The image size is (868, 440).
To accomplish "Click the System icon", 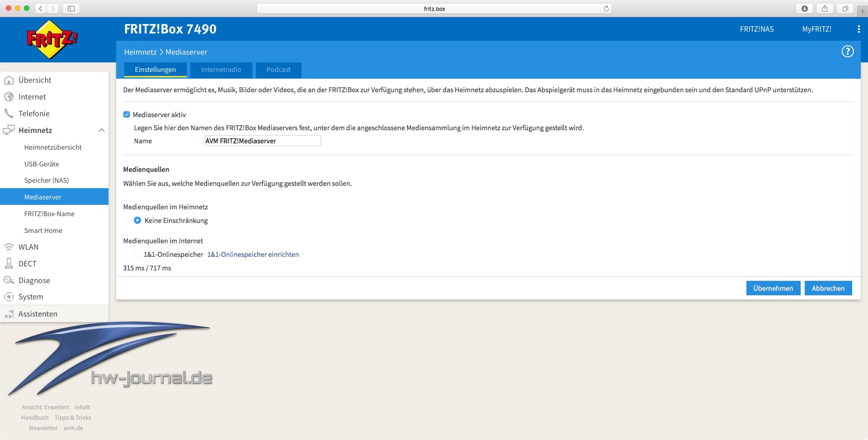I will 9,297.
